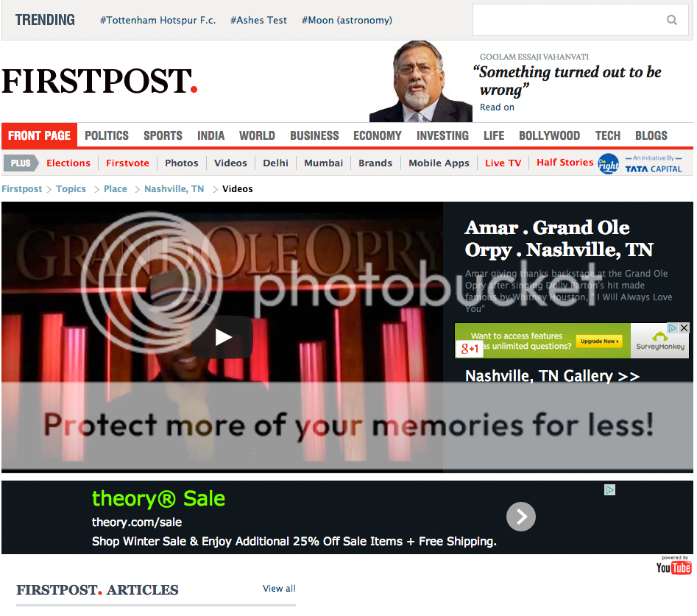Click the #Ashes Test trending tag

click(x=258, y=20)
